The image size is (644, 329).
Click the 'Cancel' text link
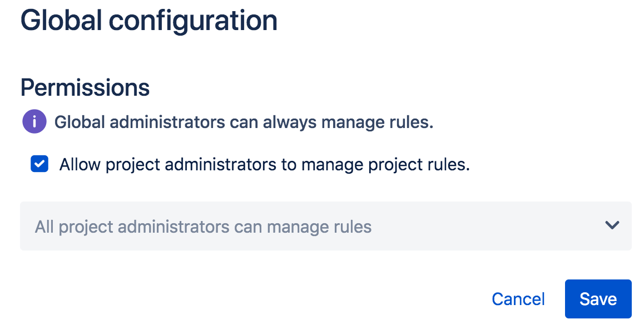518,299
